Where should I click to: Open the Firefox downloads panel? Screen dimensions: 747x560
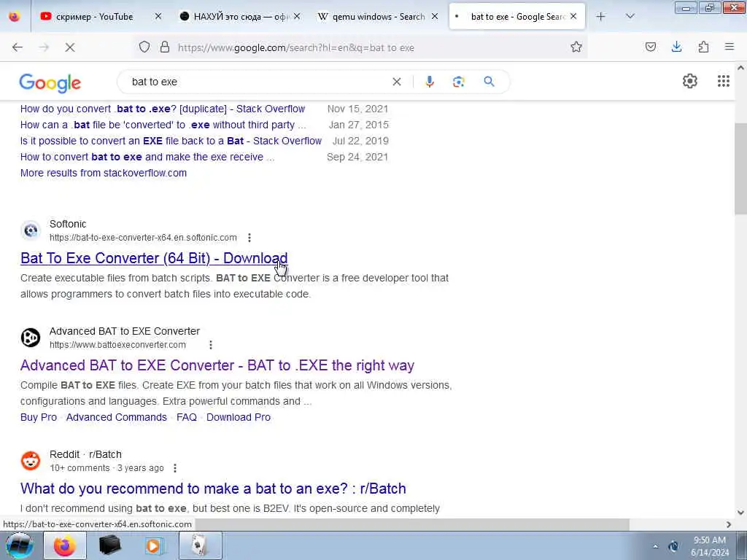coord(676,47)
